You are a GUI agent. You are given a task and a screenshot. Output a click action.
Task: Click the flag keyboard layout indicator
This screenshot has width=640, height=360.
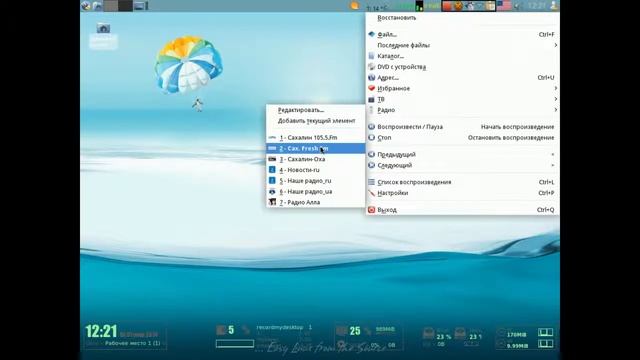[504, 6]
